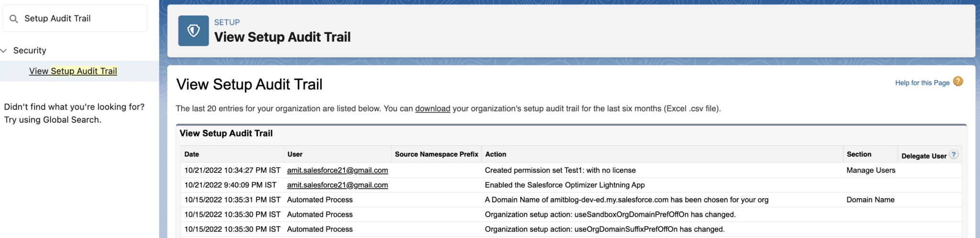Open the orange help question mark icon
This screenshot has width=980, height=238.
pyautogui.click(x=958, y=81)
